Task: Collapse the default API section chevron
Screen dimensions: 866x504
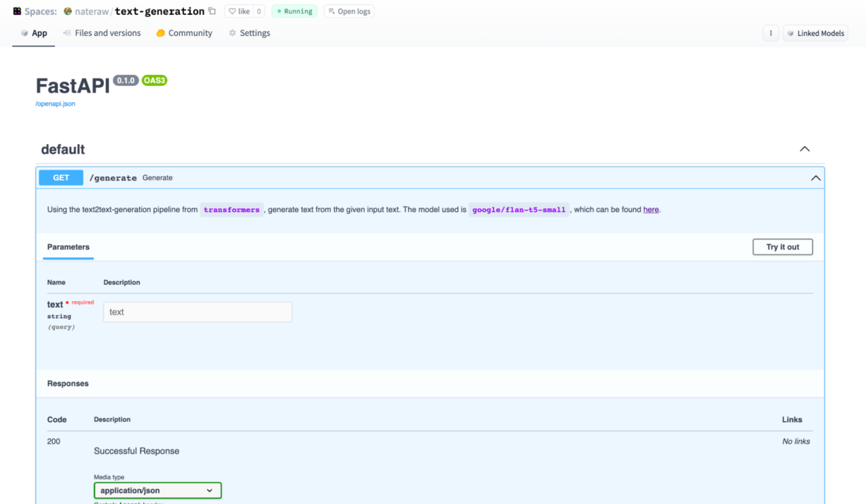Action: click(804, 149)
